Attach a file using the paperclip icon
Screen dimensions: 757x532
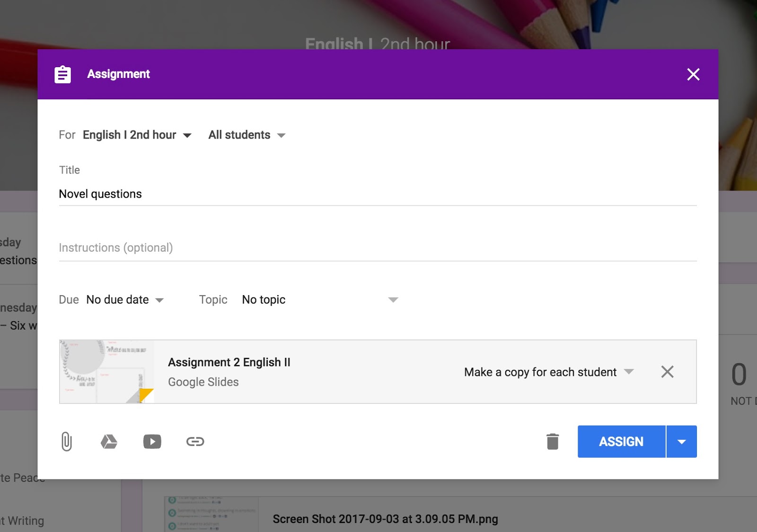pyautogui.click(x=66, y=441)
